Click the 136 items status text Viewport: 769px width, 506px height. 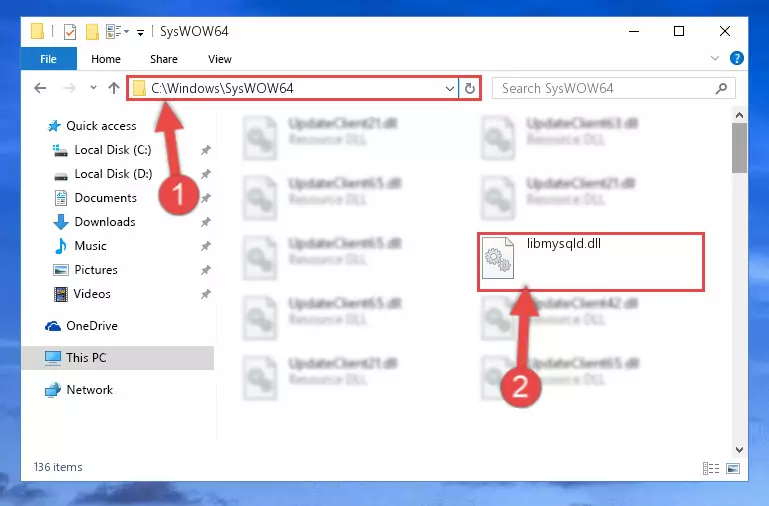pos(58,467)
